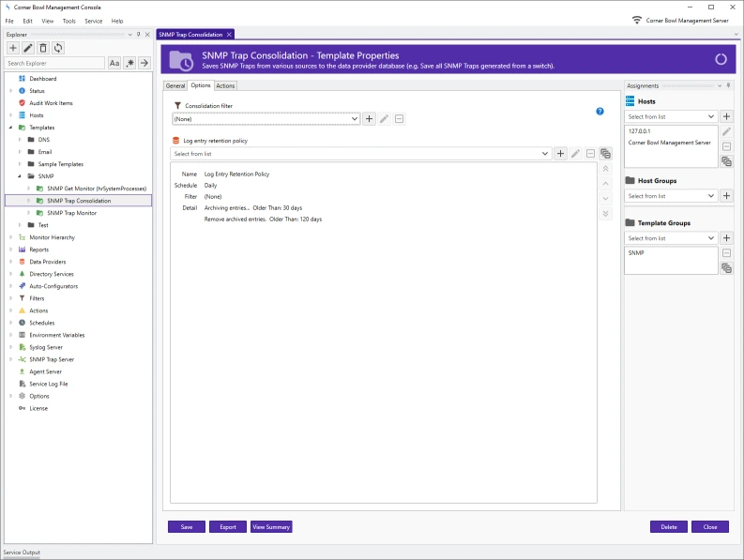Image resolution: width=744 pixels, height=560 pixels.
Task: Add a new consolidation filter with plus icon
Action: (x=370, y=119)
